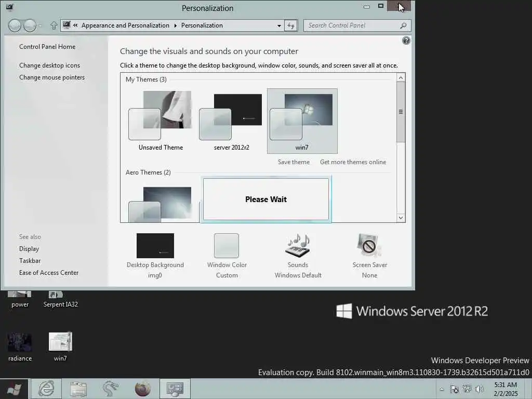
Task: Click the Personalization breadcrumb
Action: pyautogui.click(x=202, y=25)
